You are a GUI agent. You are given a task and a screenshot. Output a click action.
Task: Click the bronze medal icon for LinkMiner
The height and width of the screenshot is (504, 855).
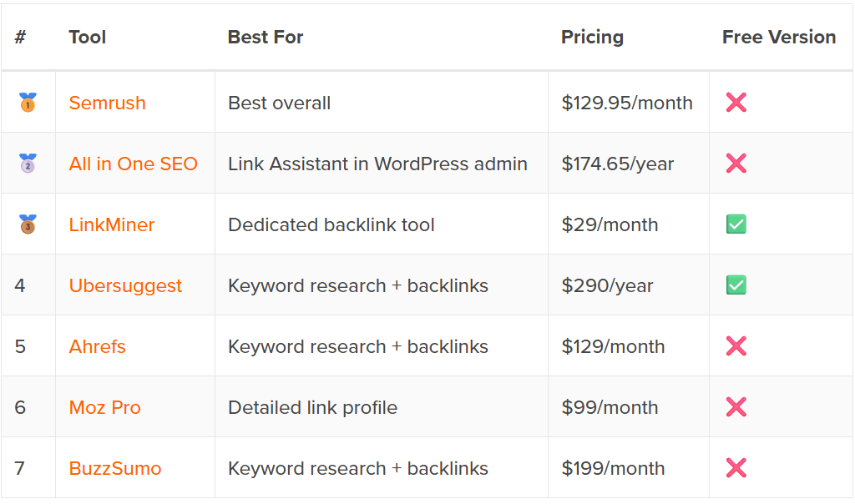[x=28, y=224]
